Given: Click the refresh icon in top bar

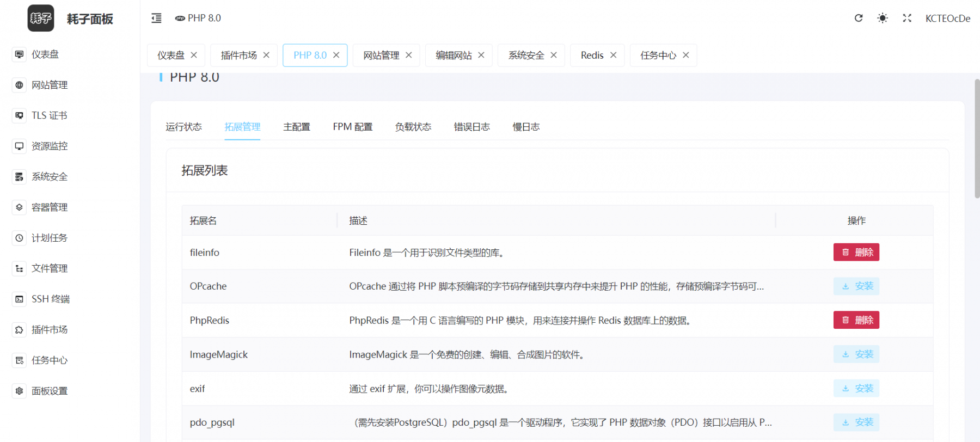Looking at the screenshot, I should tap(859, 18).
